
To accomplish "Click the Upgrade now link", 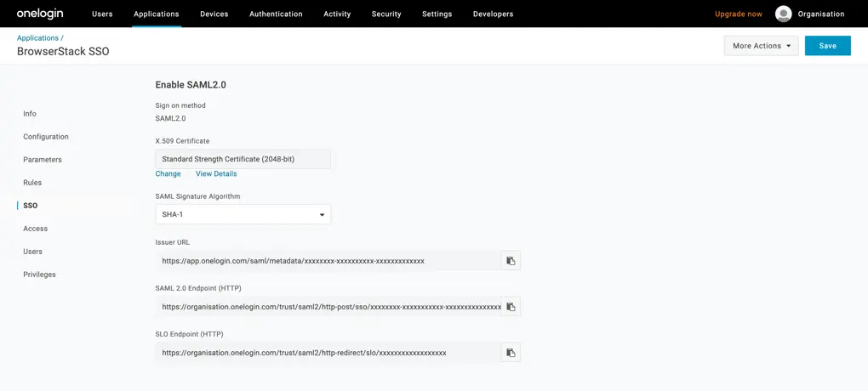I will (x=738, y=14).
